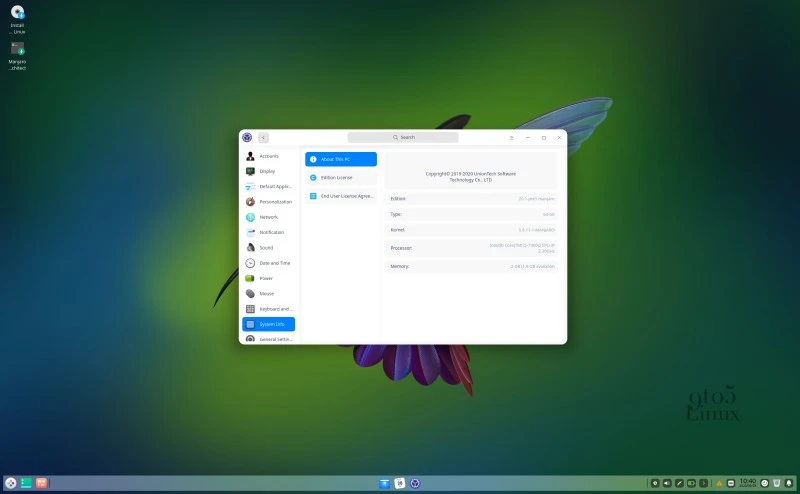Image resolution: width=800 pixels, height=494 pixels.
Task: Open the Edition License page
Action: (341, 178)
